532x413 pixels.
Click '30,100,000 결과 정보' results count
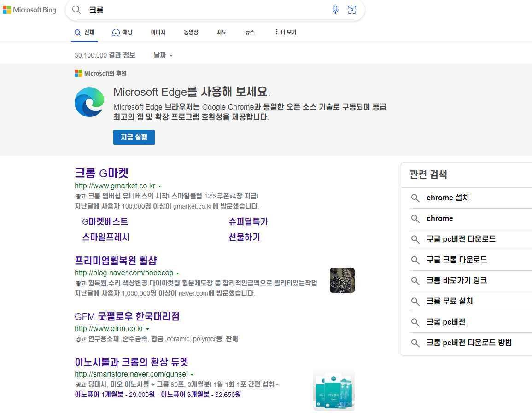105,55
